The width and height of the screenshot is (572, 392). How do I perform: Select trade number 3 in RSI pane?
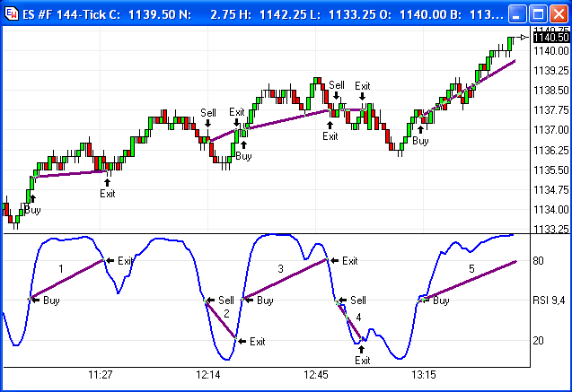click(280, 268)
